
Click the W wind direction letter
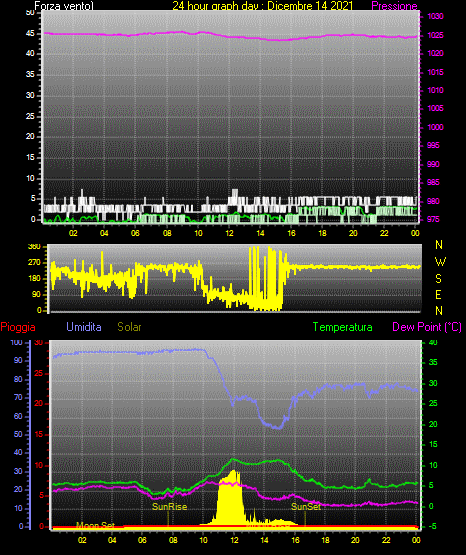pos(440,262)
